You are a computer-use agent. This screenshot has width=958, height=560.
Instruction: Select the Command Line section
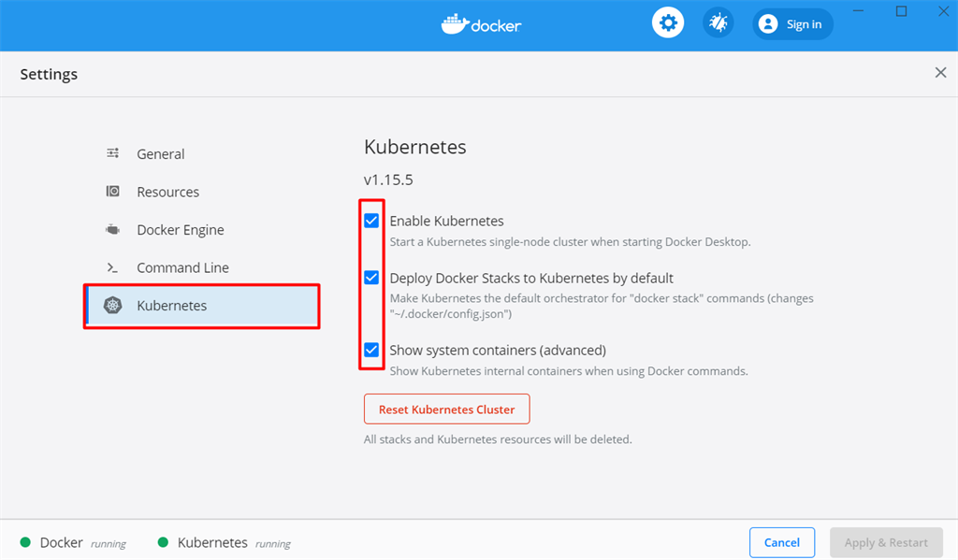point(182,267)
